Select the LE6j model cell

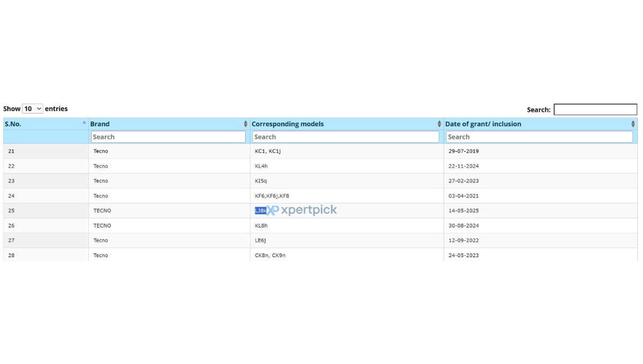[x=260, y=241]
